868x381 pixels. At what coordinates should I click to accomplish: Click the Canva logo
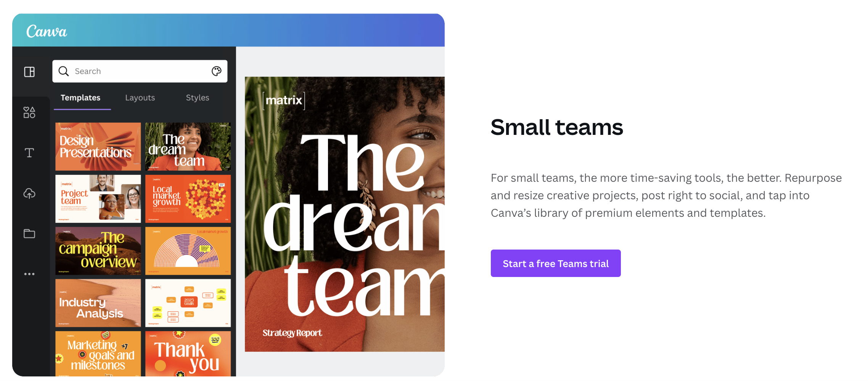(47, 31)
